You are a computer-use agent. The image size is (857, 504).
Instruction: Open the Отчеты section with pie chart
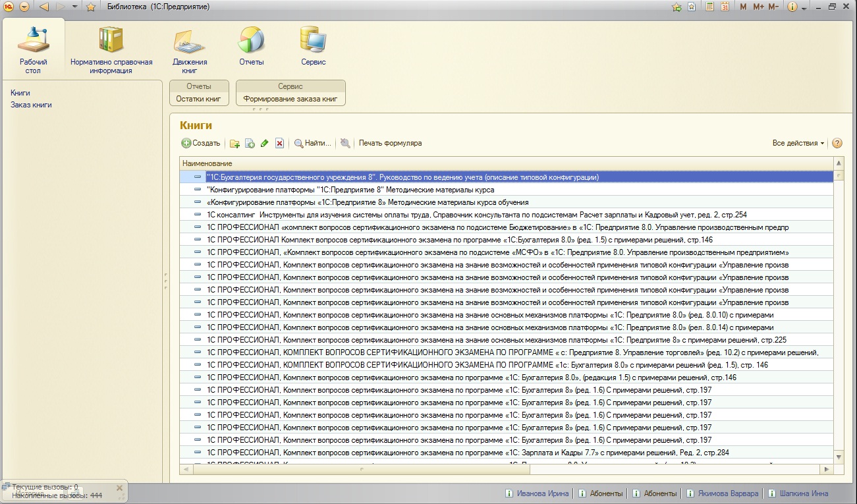tap(252, 46)
